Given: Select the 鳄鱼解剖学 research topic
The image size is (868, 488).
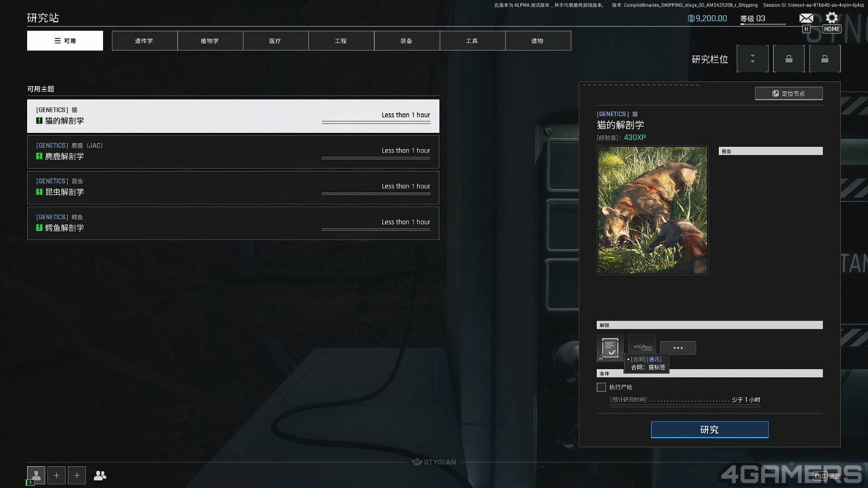Looking at the screenshot, I should [x=233, y=223].
